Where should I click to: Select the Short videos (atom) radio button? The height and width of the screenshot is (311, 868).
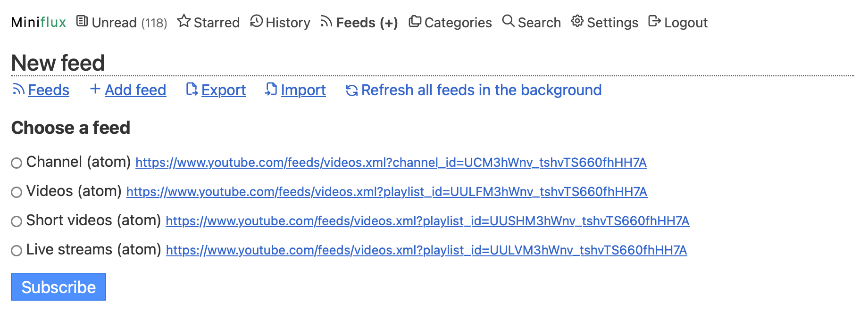click(17, 221)
